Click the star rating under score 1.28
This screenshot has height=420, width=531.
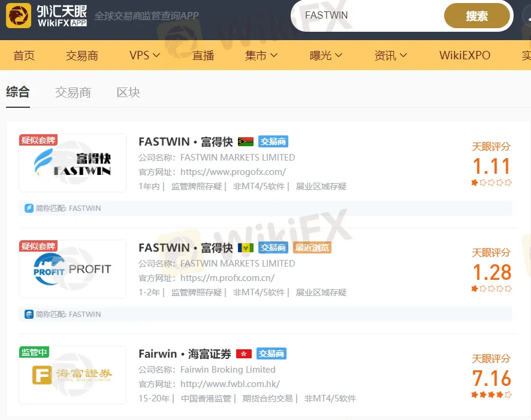pos(491,289)
